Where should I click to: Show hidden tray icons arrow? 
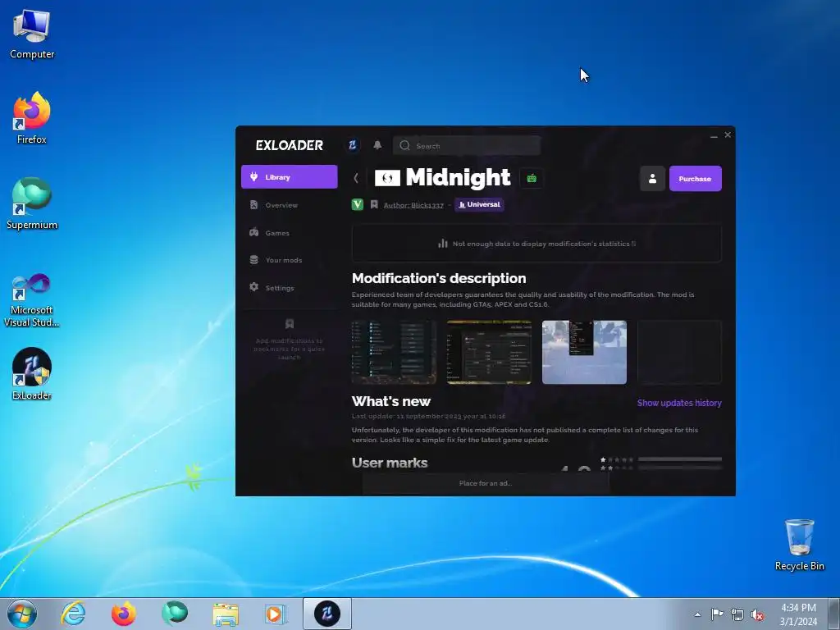pyautogui.click(x=697, y=614)
